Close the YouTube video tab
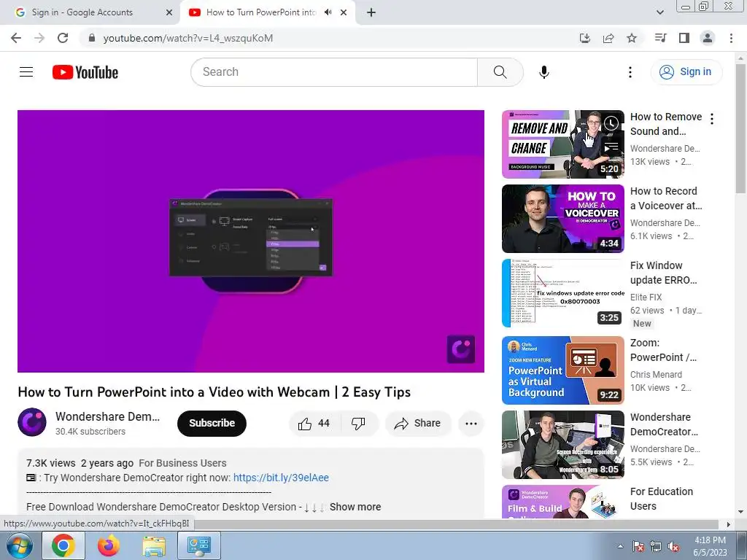Viewport: 747px width, 560px height. 344,12
